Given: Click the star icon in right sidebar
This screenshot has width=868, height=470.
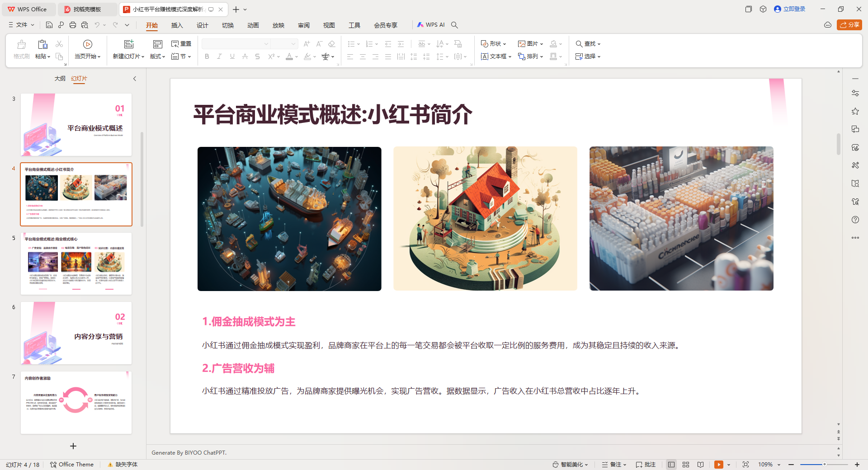Looking at the screenshot, I should [855, 111].
